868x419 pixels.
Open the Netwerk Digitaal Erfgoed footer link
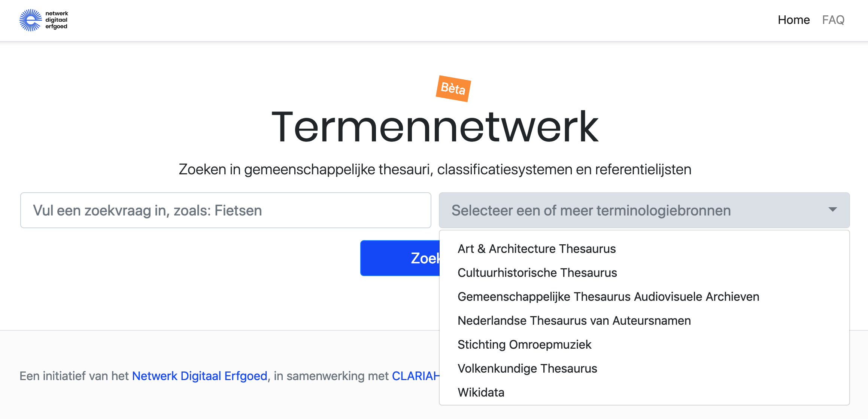[200, 376]
